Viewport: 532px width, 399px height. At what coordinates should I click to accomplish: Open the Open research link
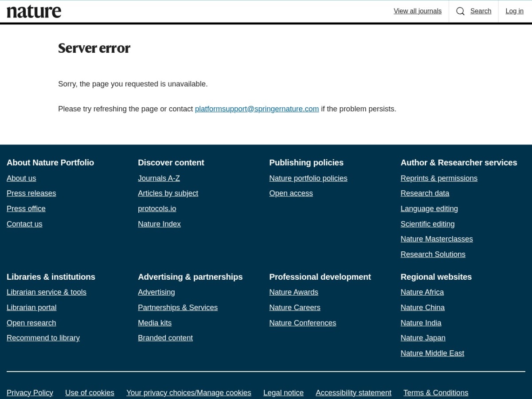[31, 323]
